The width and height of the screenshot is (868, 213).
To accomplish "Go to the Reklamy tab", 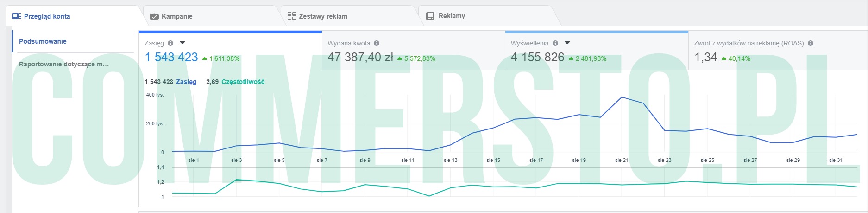I will pyautogui.click(x=452, y=16).
